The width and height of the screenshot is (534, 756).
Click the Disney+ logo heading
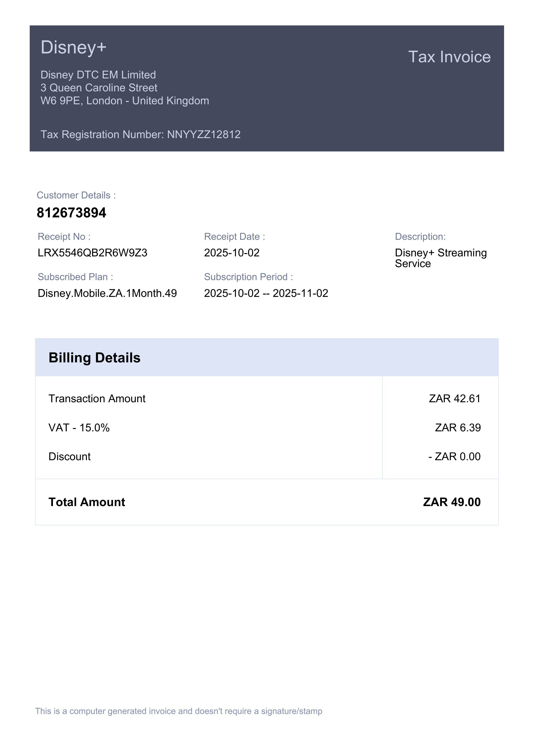(x=73, y=47)
